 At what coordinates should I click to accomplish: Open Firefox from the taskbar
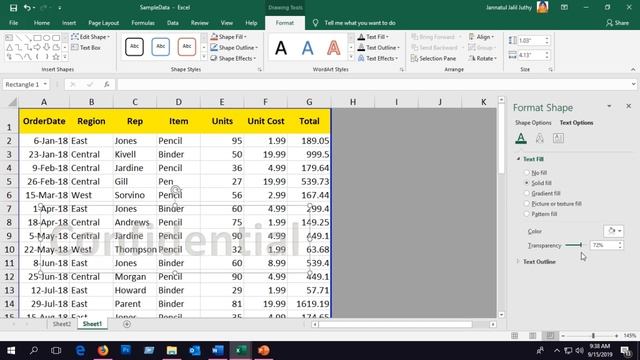103,350
